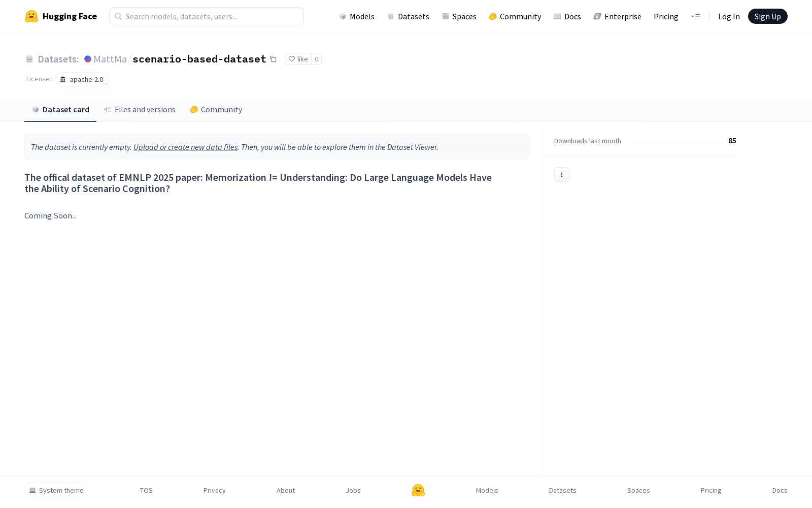Screen dimensions: 812x508
Task: Click the like count showing 0
Action: pos(317,59)
